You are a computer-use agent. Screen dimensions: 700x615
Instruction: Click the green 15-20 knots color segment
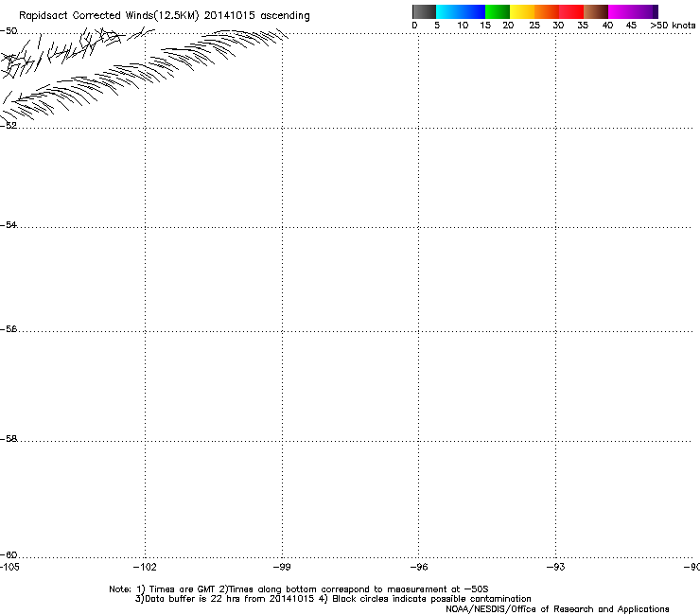coord(498,11)
